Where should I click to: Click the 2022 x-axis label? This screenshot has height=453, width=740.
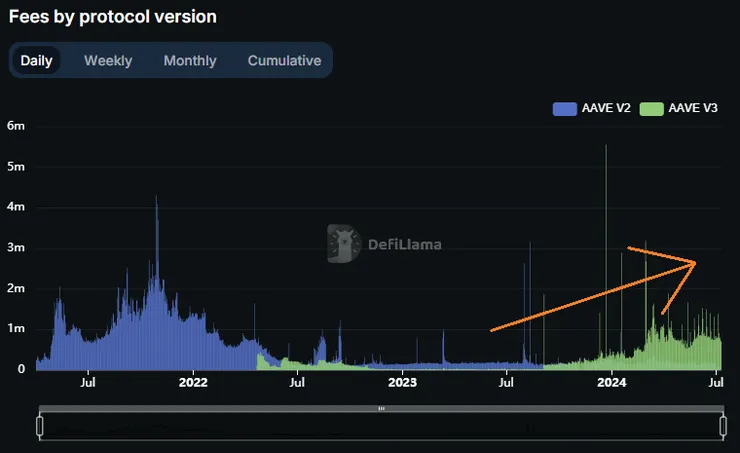(193, 382)
